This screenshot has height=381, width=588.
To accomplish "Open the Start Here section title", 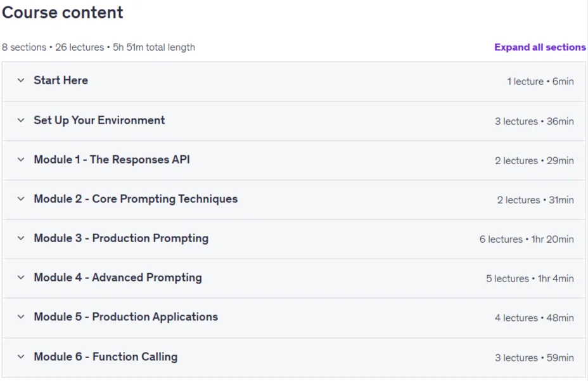I will (61, 81).
